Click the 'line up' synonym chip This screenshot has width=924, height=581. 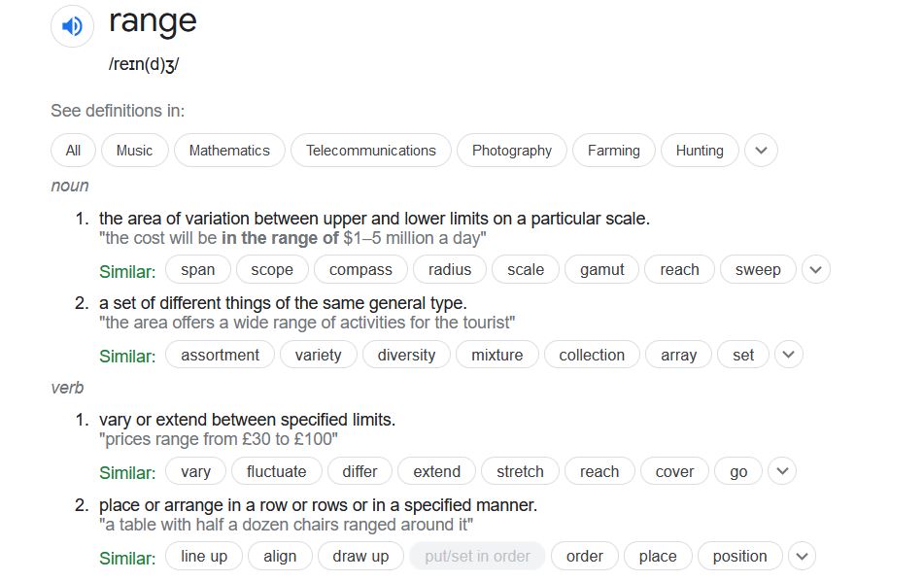[x=204, y=557]
